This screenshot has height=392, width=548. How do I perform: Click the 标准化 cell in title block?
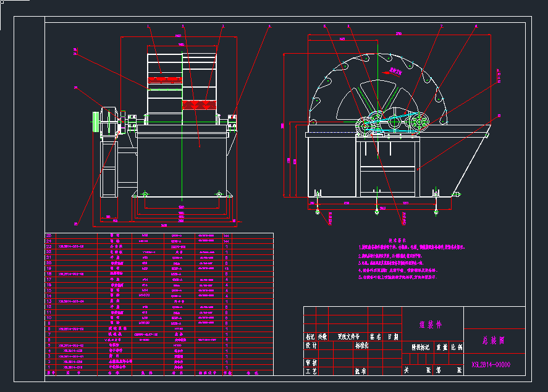pos(361,346)
